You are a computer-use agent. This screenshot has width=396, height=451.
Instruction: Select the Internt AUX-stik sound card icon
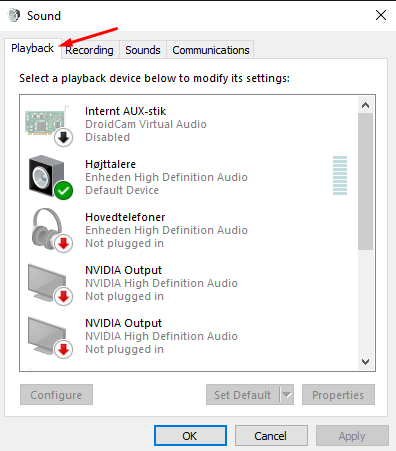point(49,126)
